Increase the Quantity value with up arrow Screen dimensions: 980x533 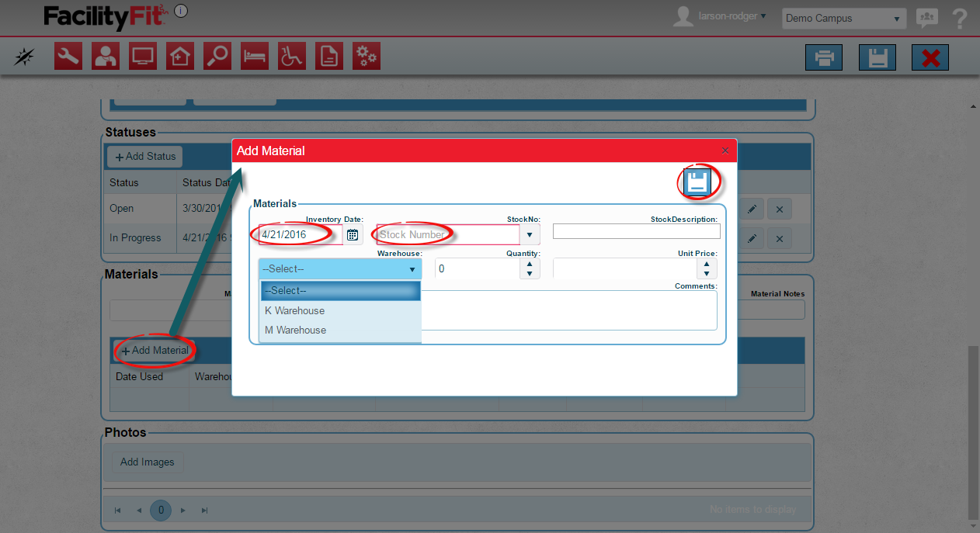click(530, 264)
